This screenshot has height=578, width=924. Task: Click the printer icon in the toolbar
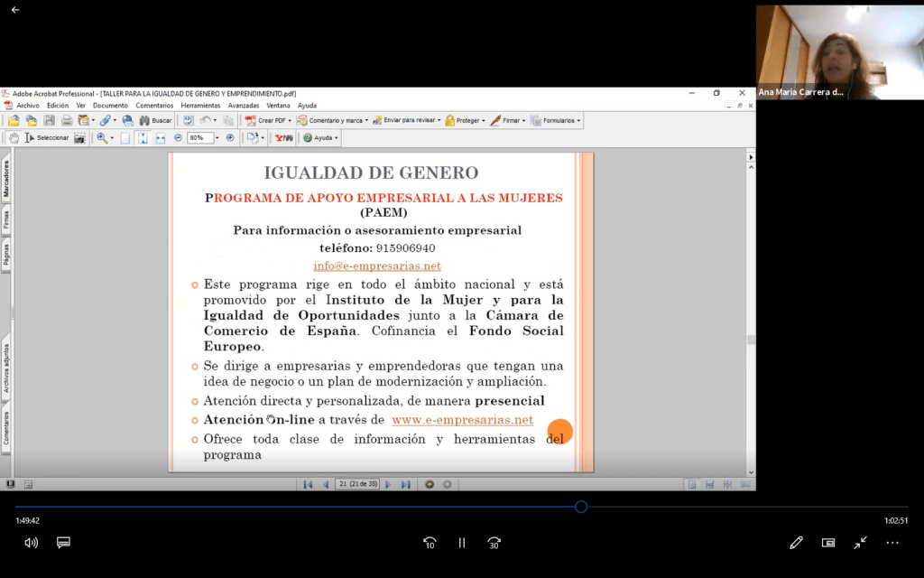67,120
